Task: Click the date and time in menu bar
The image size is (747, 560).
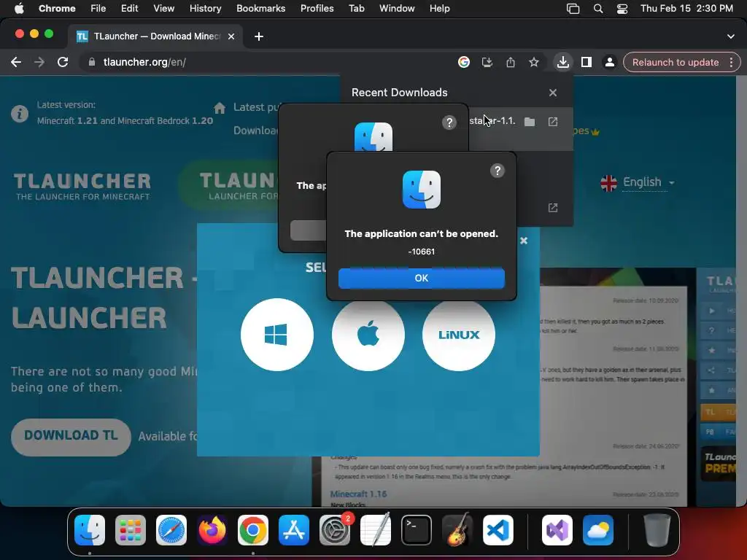Action: click(686, 9)
